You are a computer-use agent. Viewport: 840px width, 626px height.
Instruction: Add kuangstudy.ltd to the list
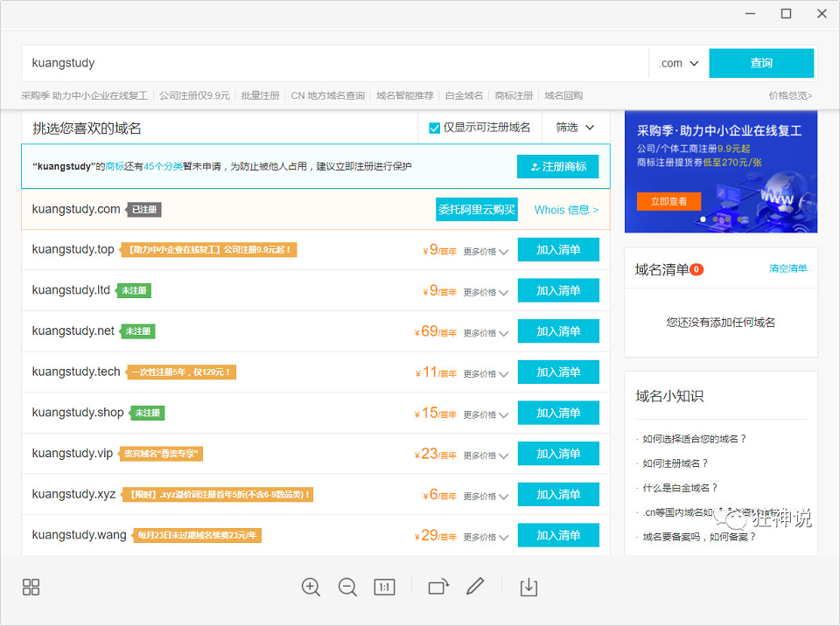pos(558,290)
